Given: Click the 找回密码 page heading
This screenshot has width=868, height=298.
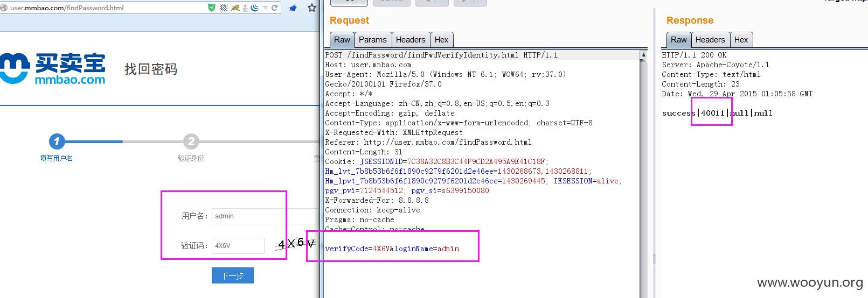Looking at the screenshot, I should 151,69.
